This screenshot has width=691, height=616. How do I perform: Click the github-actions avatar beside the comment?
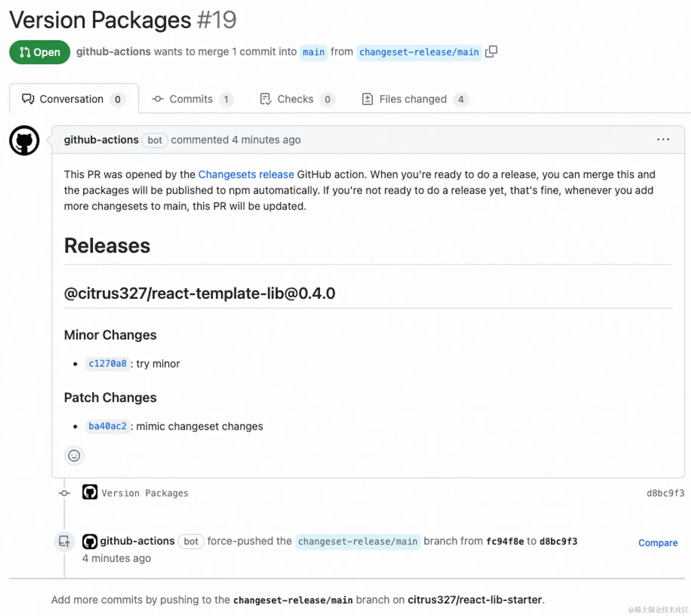[24, 140]
